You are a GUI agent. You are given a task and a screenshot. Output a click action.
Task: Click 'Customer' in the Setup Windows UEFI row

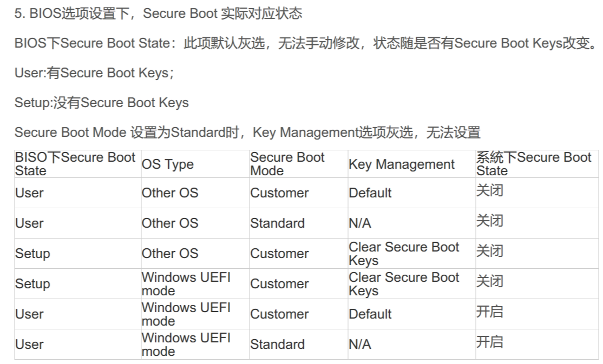click(x=279, y=284)
